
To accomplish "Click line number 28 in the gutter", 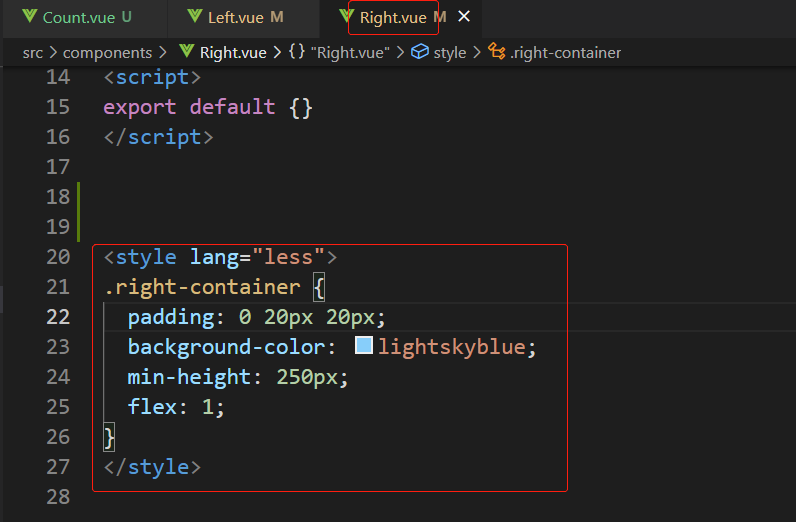I will pyautogui.click(x=58, y=497).
